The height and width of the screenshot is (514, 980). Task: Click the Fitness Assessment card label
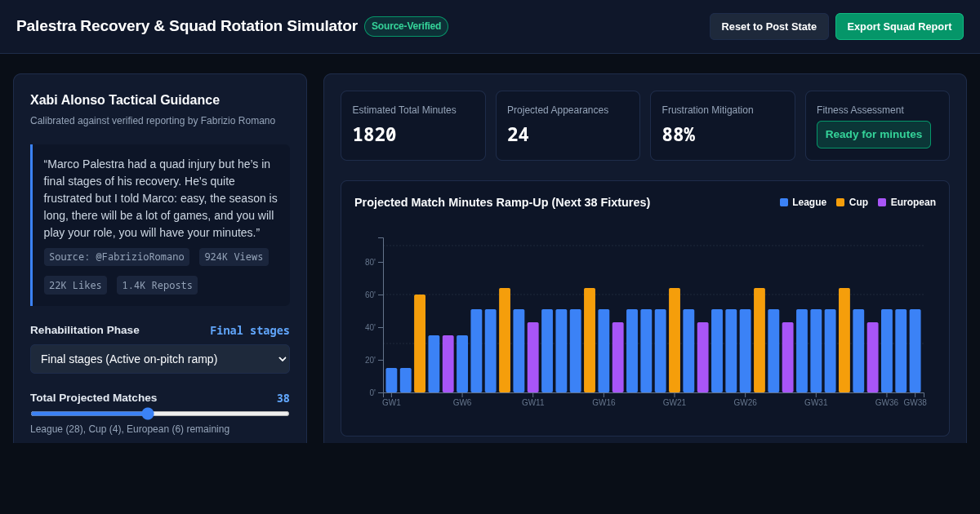[860, 110]
